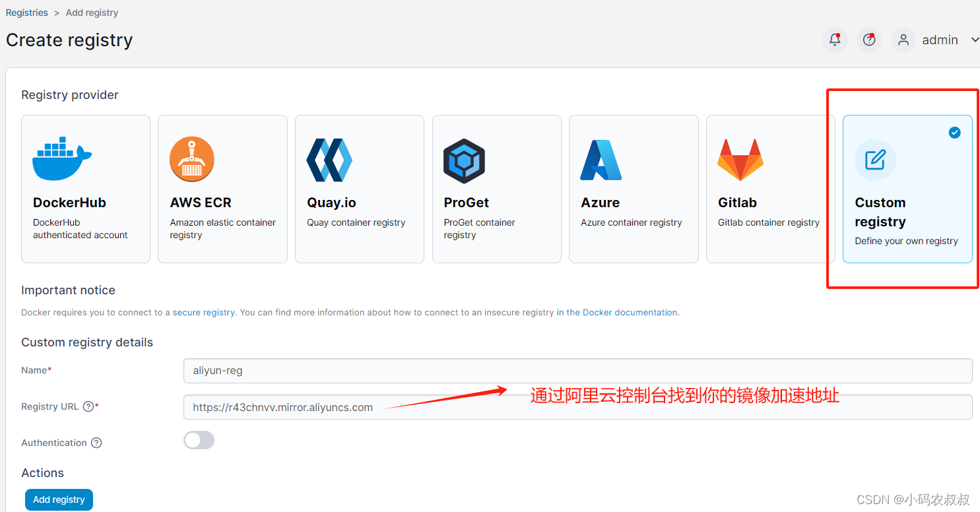
Task: Click the admin user avatar icon
Action: pos(903,40)
